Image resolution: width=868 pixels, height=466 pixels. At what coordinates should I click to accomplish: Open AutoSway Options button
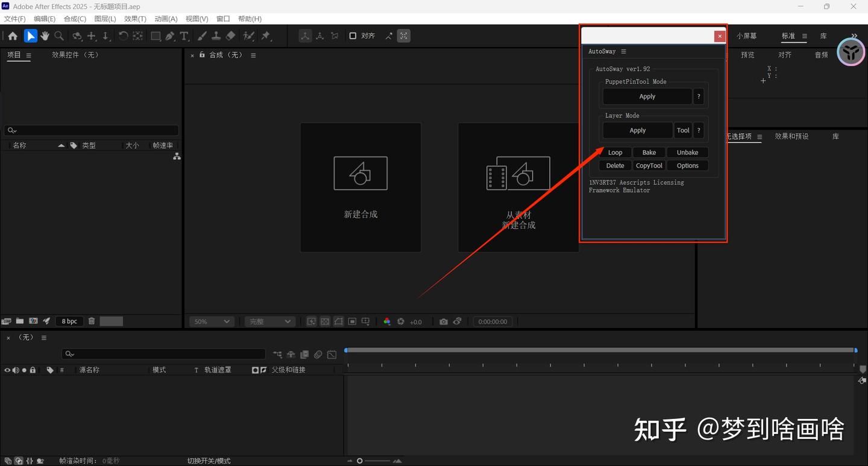point(688,166)
